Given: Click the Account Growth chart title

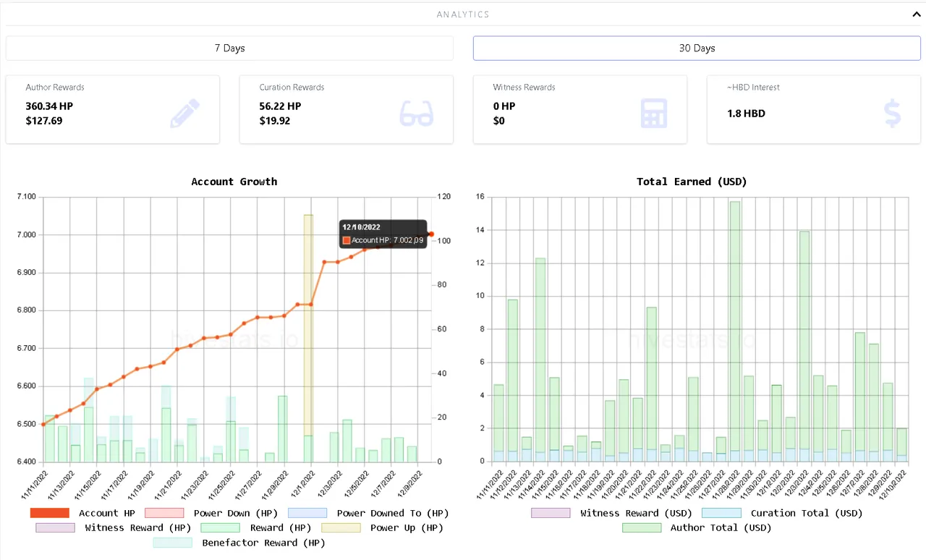Looking at the screenshot, I should (234, 182).
